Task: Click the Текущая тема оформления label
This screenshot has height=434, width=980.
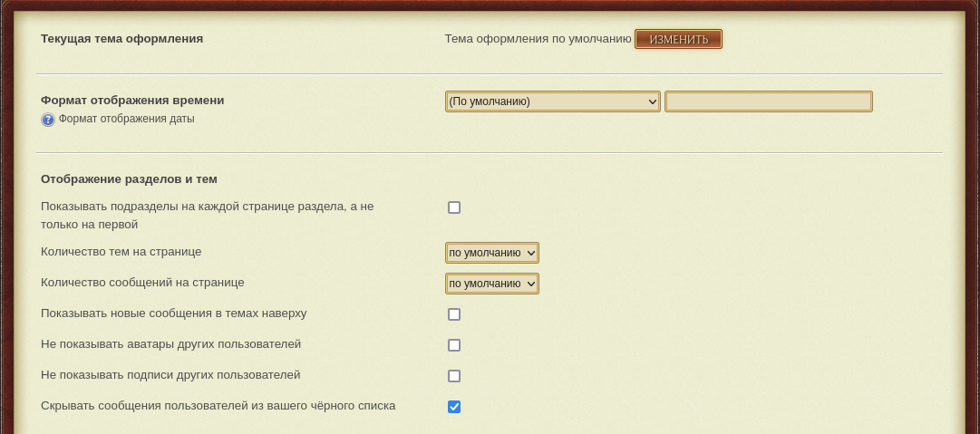Action: click(121, 39)
